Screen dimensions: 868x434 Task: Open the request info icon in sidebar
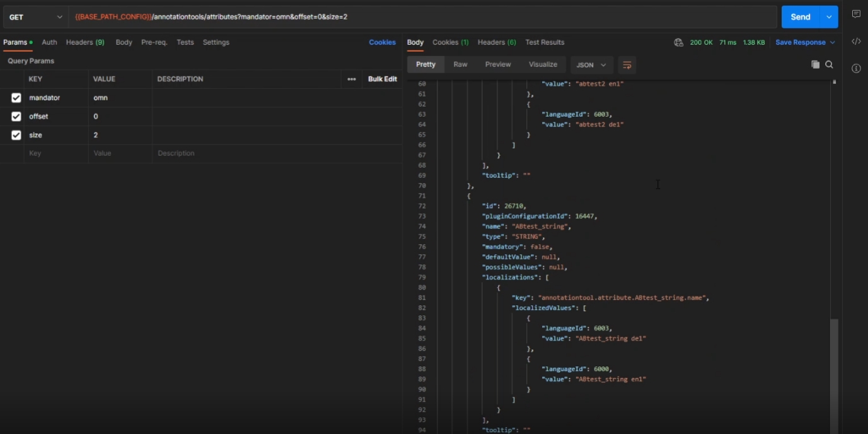click(856, 68)
